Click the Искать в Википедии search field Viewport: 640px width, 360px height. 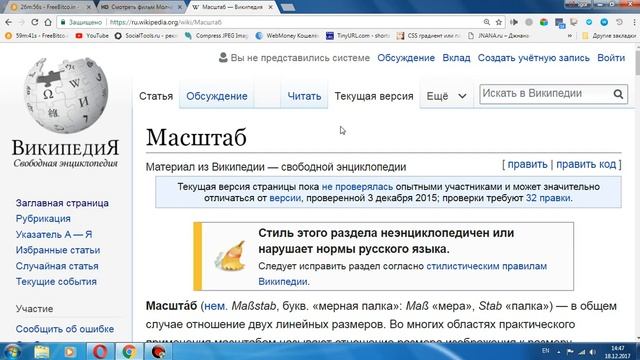pos(546,94)
